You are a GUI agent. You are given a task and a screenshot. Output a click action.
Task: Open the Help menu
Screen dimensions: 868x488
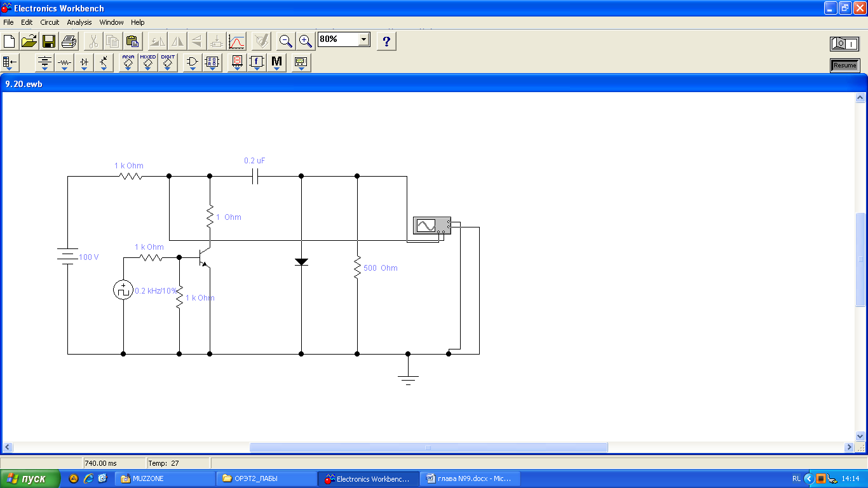138,22
